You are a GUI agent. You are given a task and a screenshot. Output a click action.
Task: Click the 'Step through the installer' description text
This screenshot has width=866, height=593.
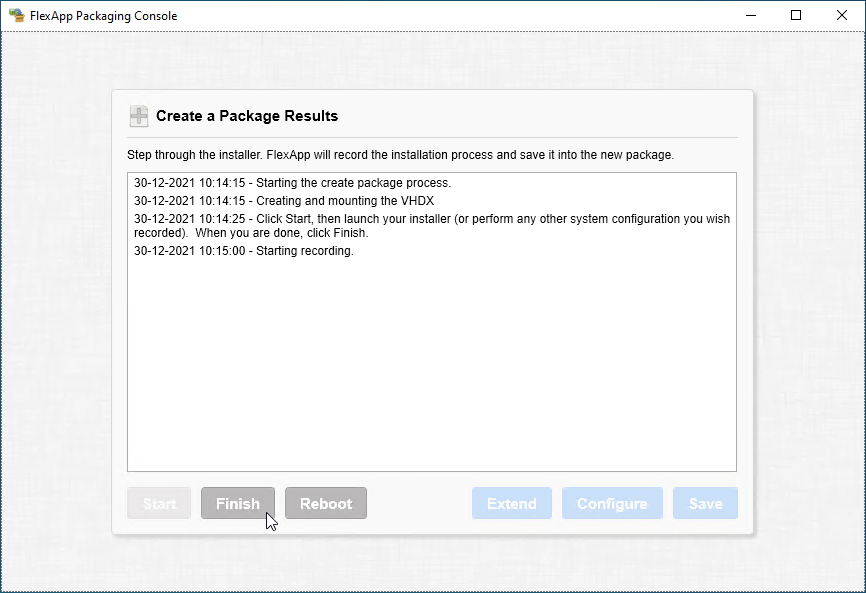(x=400, y=155)
